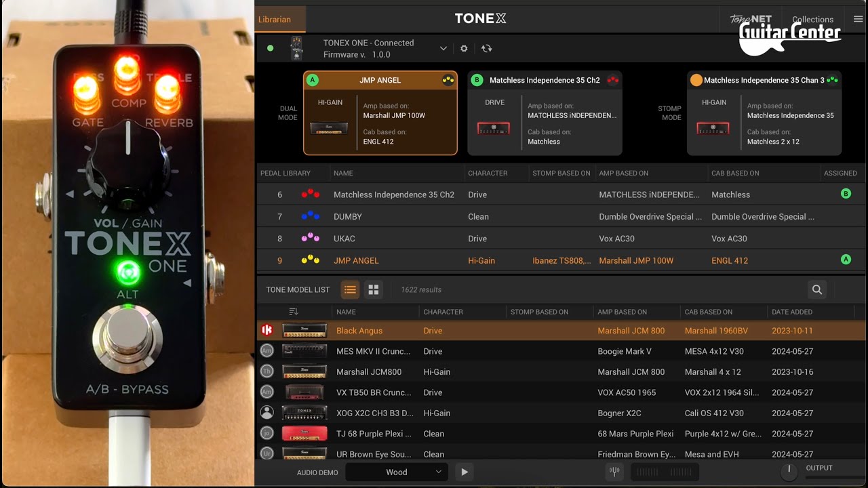
Task: Sort tone list by CAB BASED ON
Action: pos(709,312)
